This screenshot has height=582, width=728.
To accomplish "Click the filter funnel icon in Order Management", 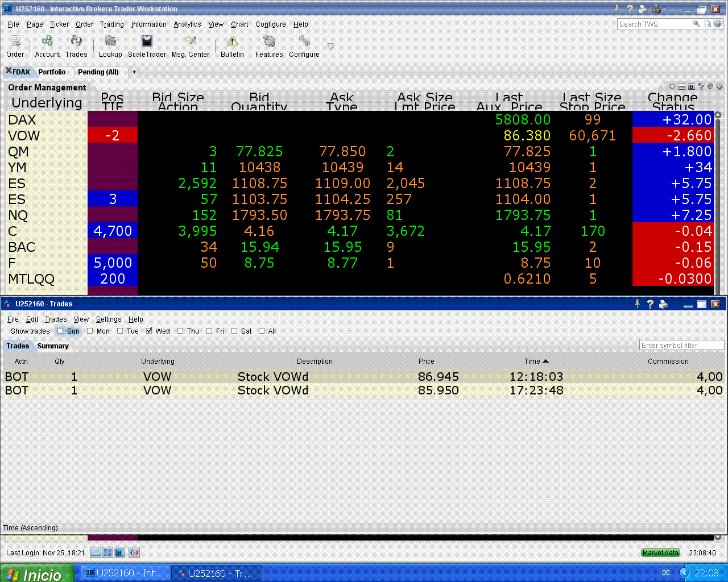I will click(x=701, y=87).
